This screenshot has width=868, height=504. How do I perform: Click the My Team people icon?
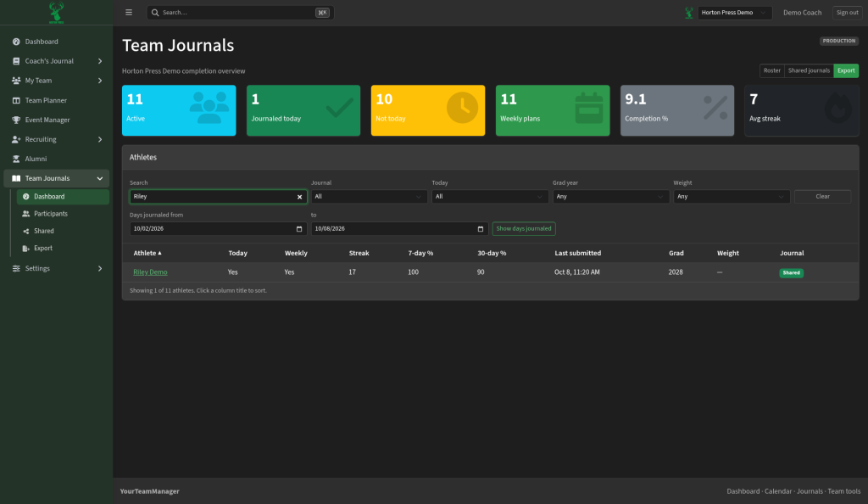(x=16, y=81)
